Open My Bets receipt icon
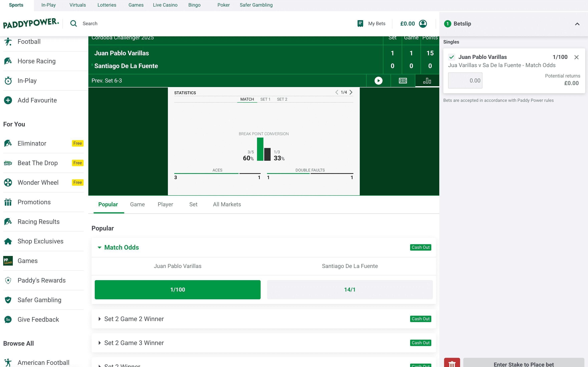 coord(360,24)
